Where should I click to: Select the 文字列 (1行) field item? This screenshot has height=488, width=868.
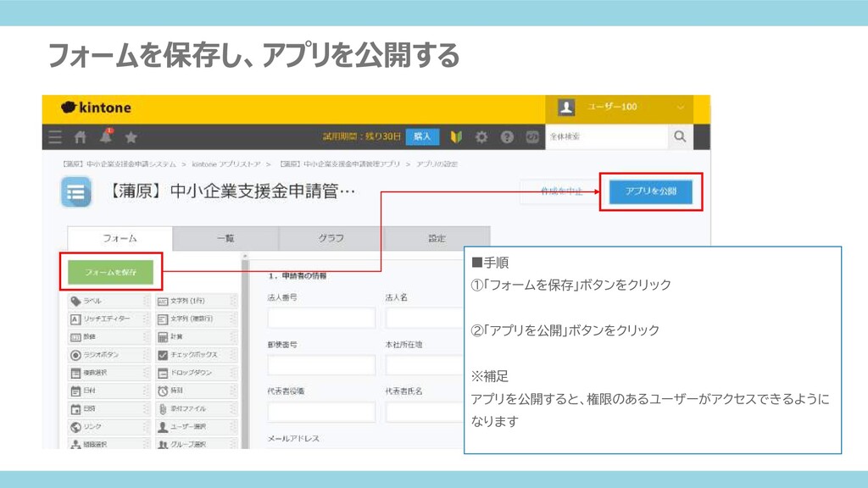pyautogui.click(x=196, y=301)
